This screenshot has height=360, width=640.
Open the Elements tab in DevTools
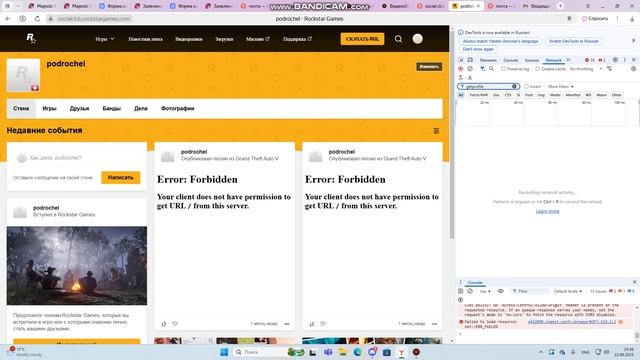[488, 60]
